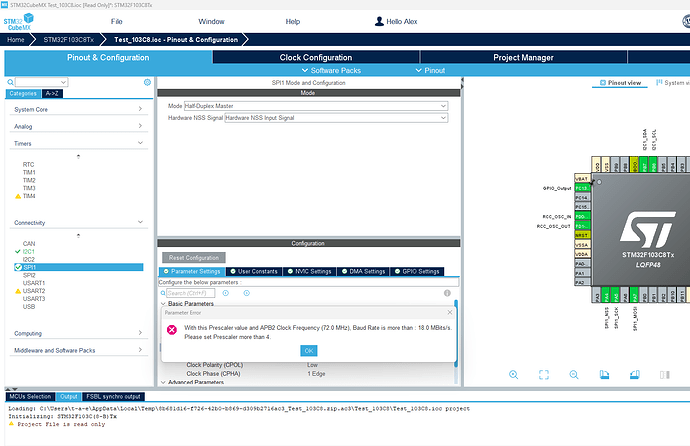The width and height of the screenshot is (690, 446).
Task: Click the parameter info icon
Action: [x=447, y=293]
